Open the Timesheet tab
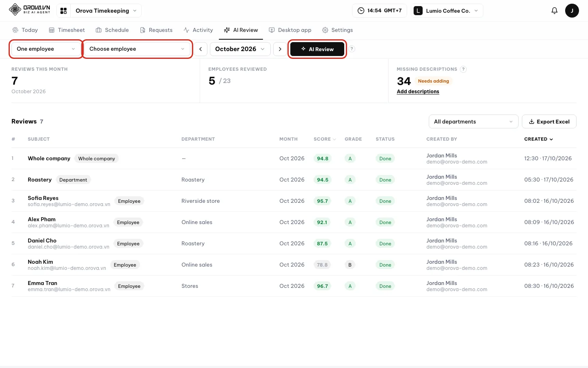 point(67,30)
